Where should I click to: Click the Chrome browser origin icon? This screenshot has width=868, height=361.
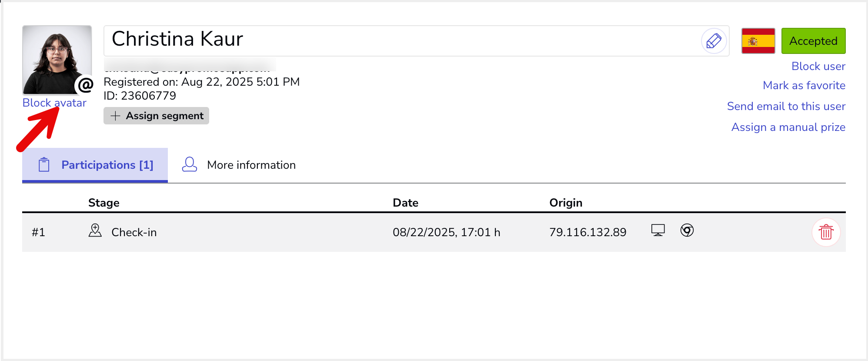coord(687,230)
